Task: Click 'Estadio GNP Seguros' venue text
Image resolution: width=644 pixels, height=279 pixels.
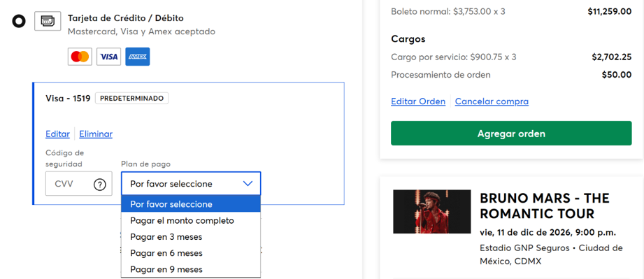Action: (524, 248)
